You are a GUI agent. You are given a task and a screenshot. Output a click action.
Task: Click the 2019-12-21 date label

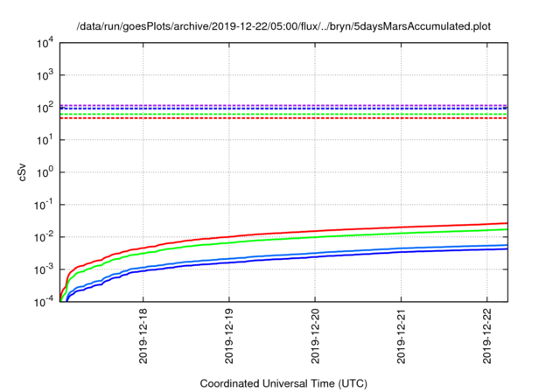point(402,336)
